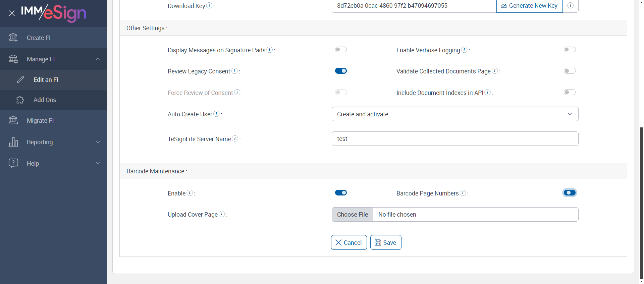
Task: Click info icon beside Auto Create User
Action: pyautogui.click(x=217, y=114)
